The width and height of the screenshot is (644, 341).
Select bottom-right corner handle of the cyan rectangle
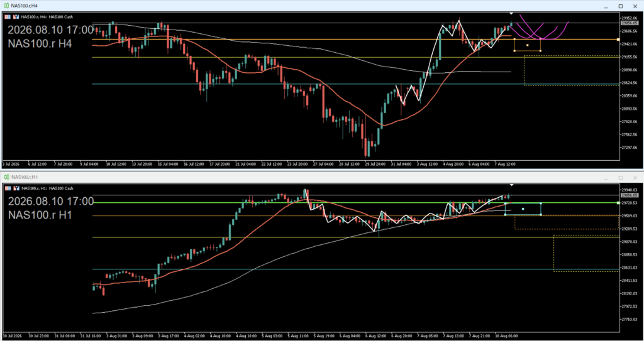tap(540, 215)
